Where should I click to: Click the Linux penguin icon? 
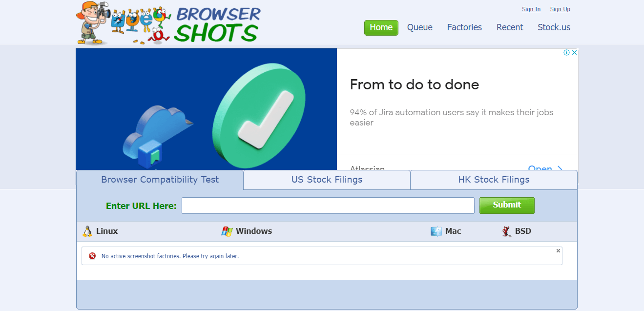[87, 231]
